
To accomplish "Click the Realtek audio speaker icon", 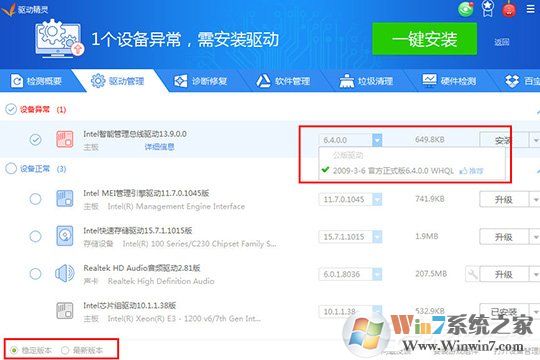I will coord(65,274).
